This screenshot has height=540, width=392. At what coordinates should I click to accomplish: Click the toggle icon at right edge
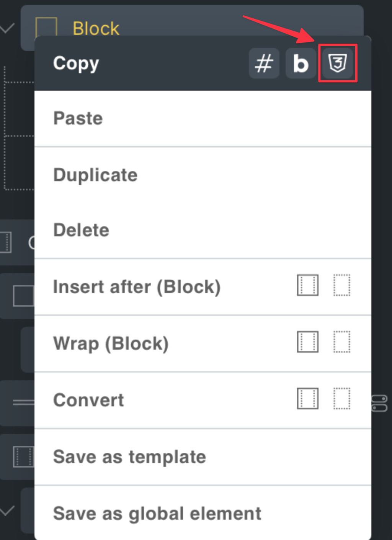click(x=380, y=404)
